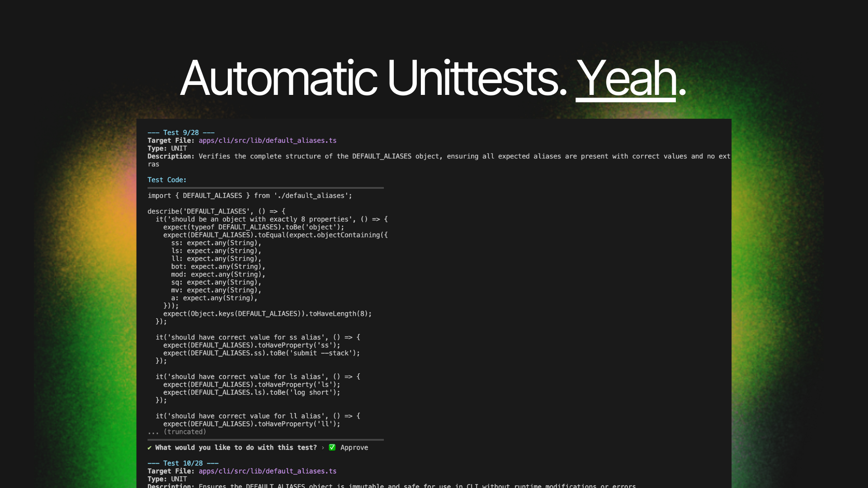Click the Test 9/28 section header

click(x=181, y=132)
